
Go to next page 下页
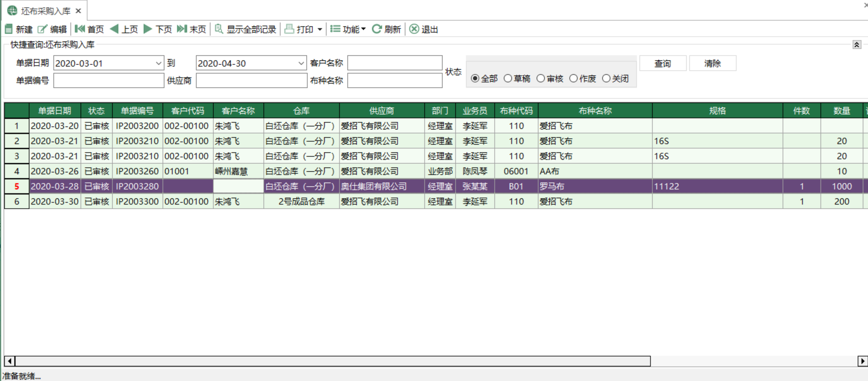pyautogui.click(x=158, y=29)
